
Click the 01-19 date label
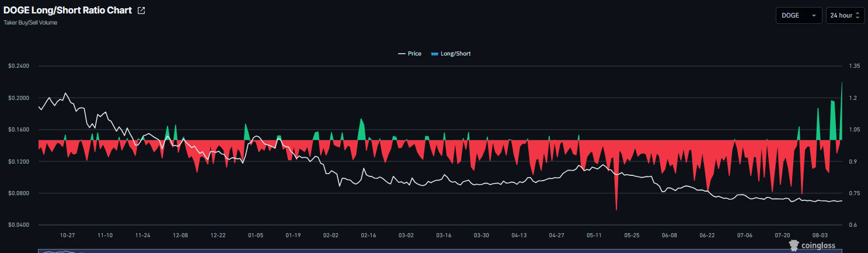[293, 235]
